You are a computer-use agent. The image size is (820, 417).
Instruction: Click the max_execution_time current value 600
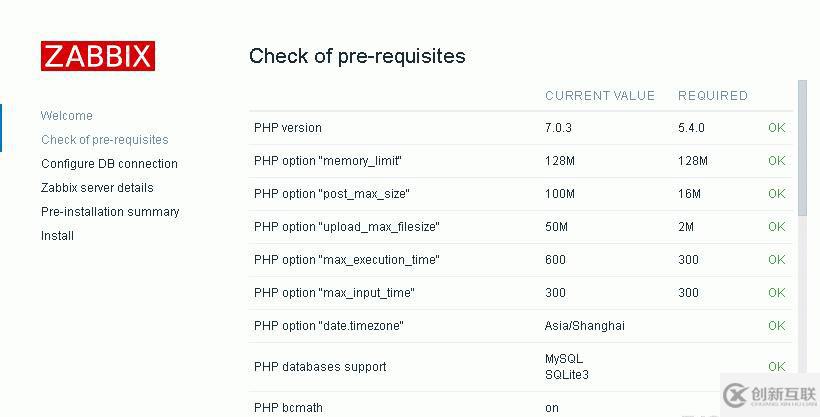coord(555,260)
